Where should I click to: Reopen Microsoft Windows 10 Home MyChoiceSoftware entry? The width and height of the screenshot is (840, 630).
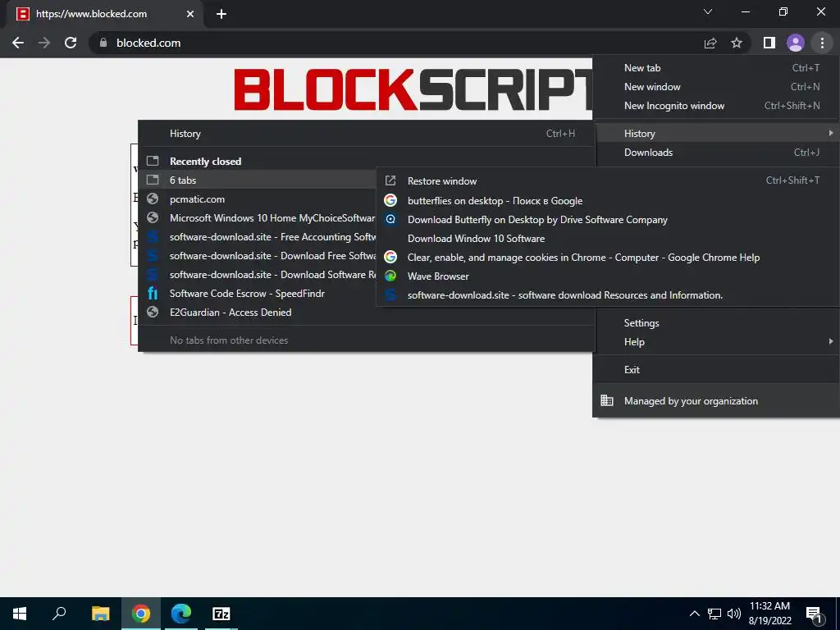[x=257, y=218]
